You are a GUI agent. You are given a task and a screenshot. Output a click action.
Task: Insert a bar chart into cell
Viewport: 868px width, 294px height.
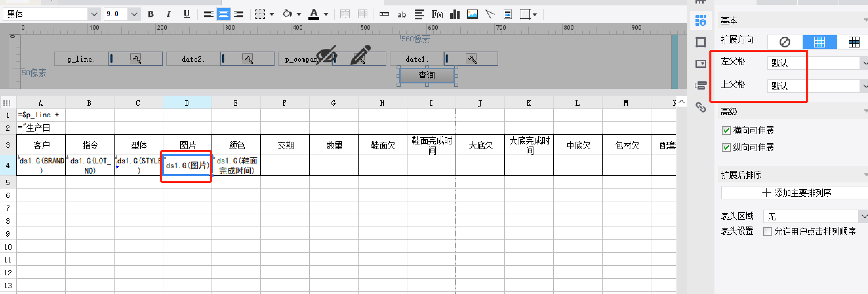[455, 14]
